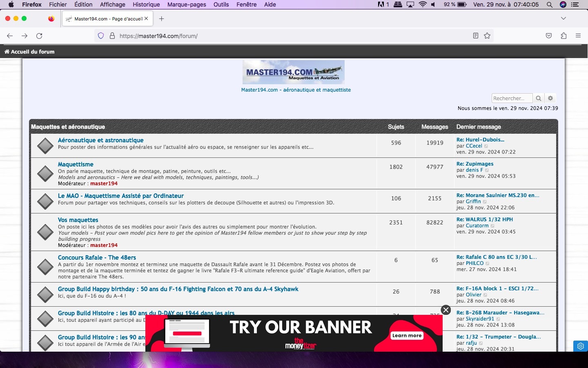Submit the forum search magnifier
Image resolution: width=588 pixels, height=368 pixels.
[x=539, y=98]
